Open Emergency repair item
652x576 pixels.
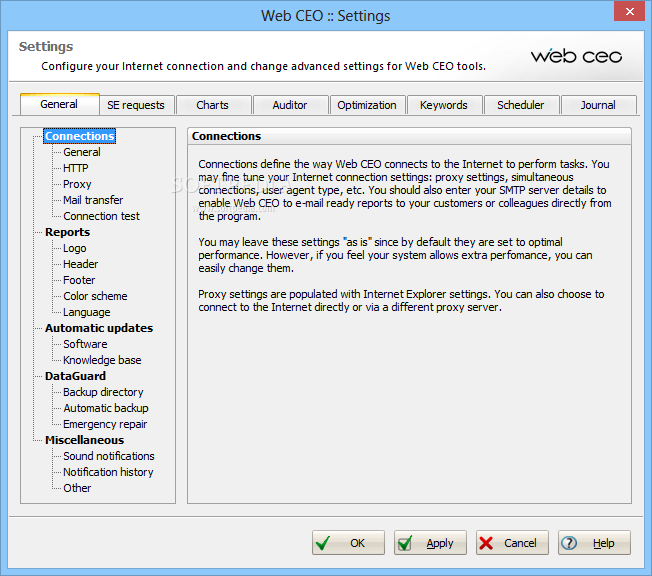[105, 424]
